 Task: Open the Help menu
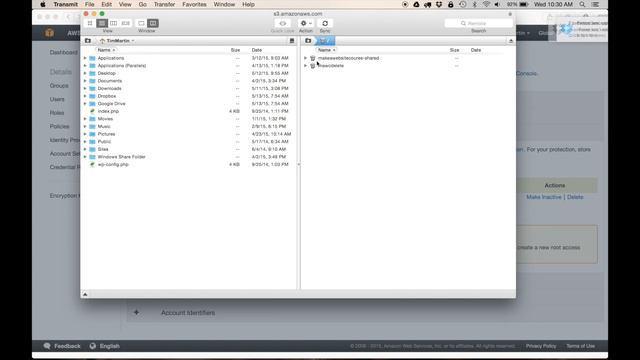pos(248,4)
